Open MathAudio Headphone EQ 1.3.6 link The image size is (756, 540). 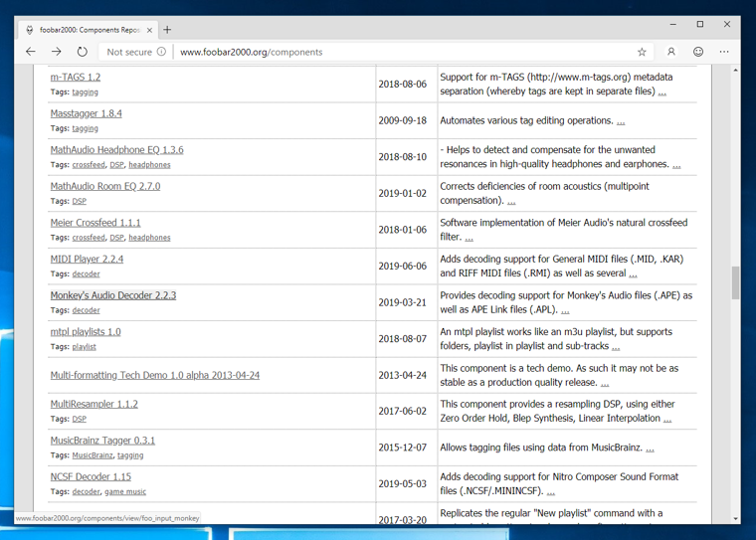pyautogui.click(x=116, y=150)
